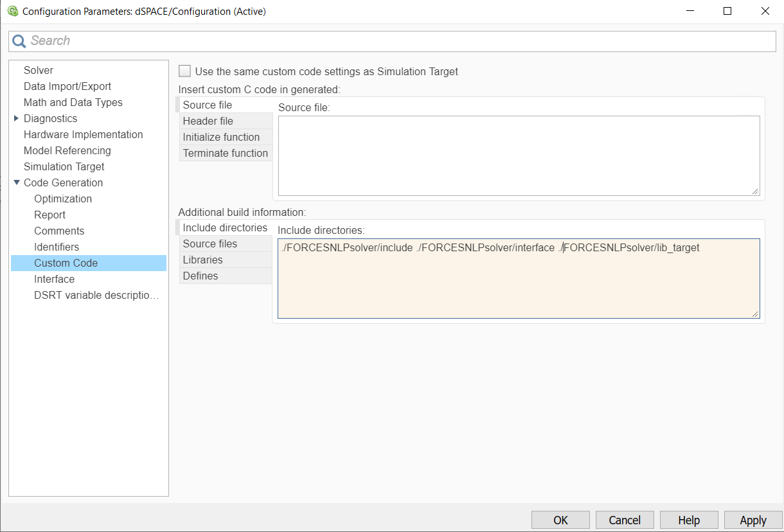Screen dimensions: 784x532
Task: Click inside the Source file text area
Action: coord(518,155)
